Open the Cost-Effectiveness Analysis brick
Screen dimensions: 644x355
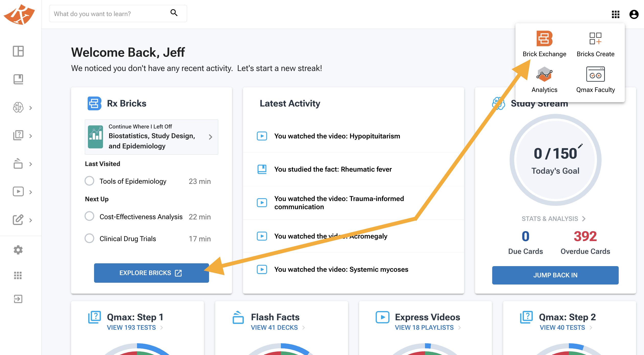141,217
